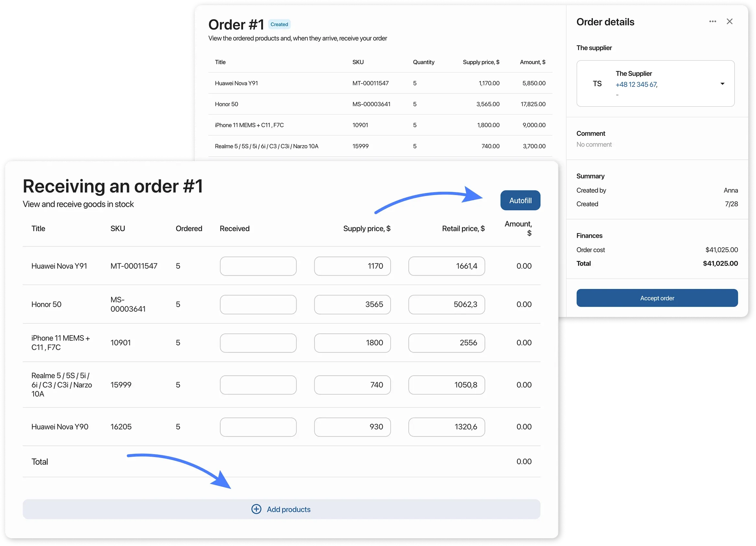Close the Order details panel
The image size is (756, 546).
coord(729,22)
